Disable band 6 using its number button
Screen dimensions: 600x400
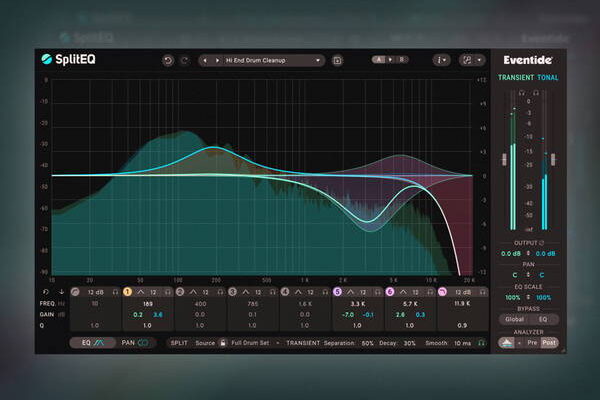[x=390, y=291]
